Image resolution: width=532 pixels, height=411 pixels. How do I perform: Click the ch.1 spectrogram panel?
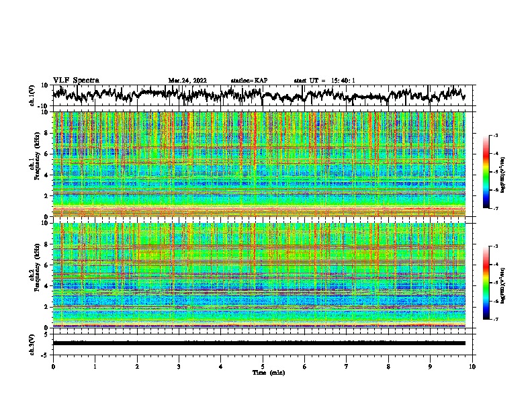(x=259, y=164)
